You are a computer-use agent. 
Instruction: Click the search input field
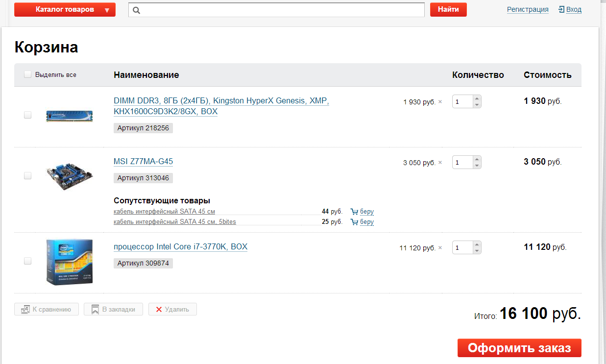[276, 10]
